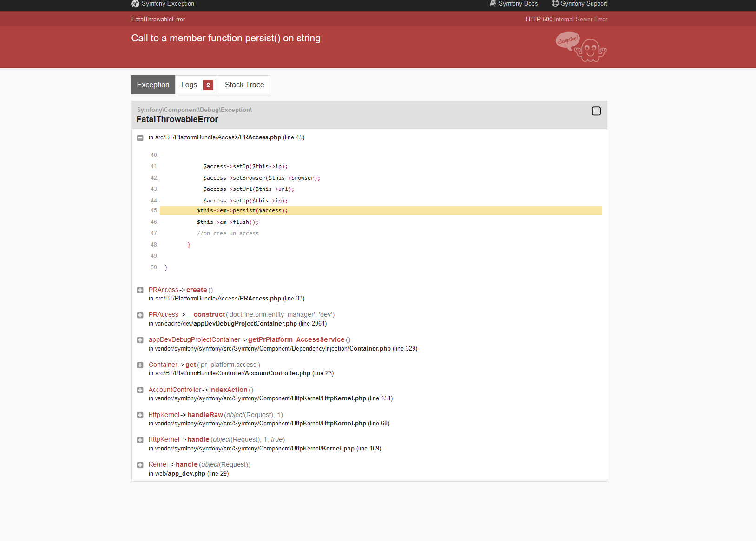Collapse PRAccess.php line 45 code trace
Viewport: 756px width, 541px height.
coord(140,138)
